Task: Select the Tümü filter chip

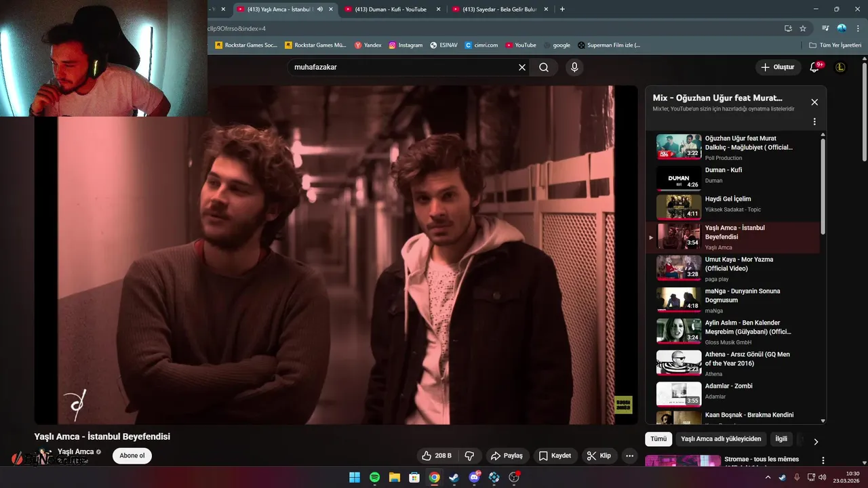Action: point(658,439)
